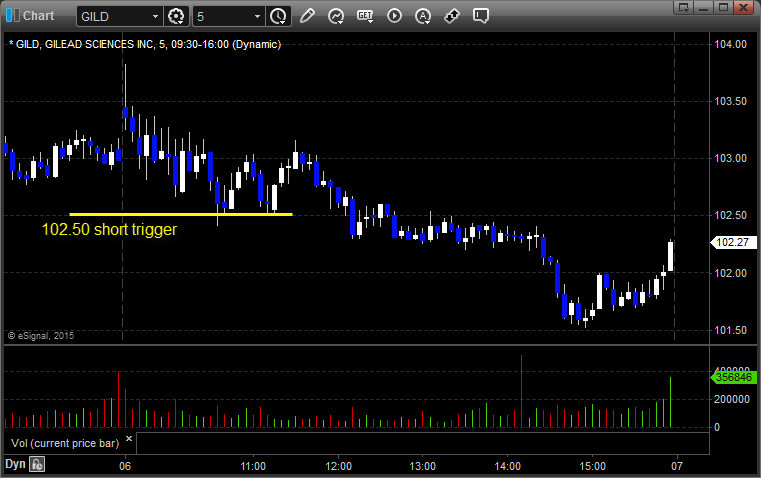Minimize the Chart window
The image size is (761, 478).
tap(703, 7)
